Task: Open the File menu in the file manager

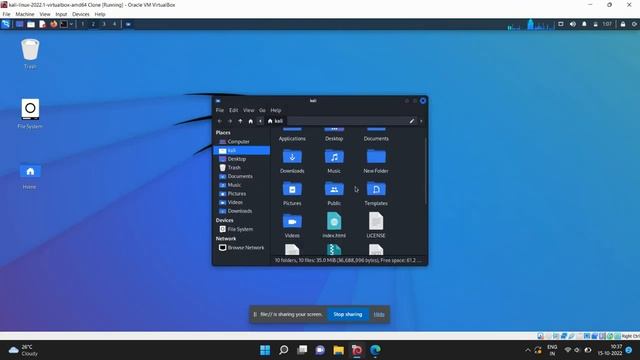Action: click(220, 110)
